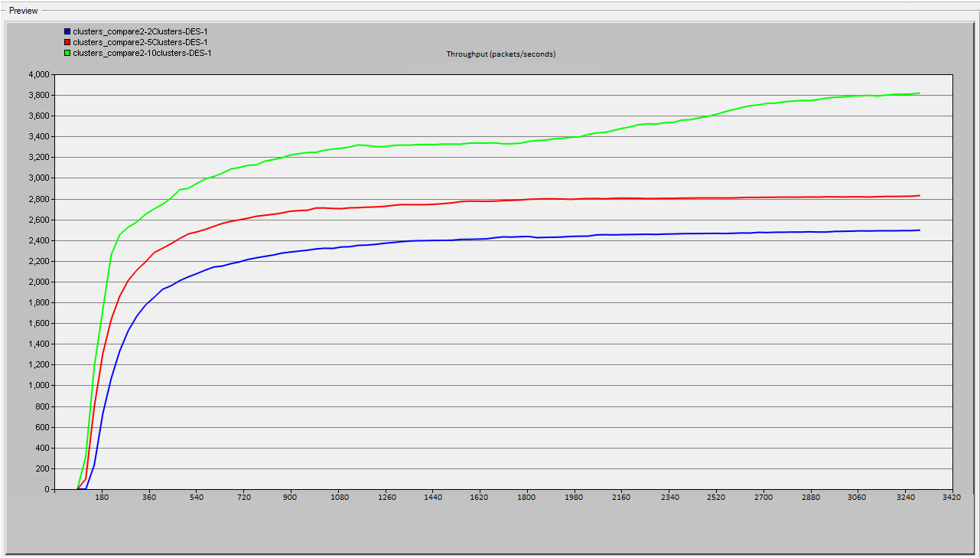Click the 200 y-axis label
Viewport: 980px width, 558px height.
42,468
